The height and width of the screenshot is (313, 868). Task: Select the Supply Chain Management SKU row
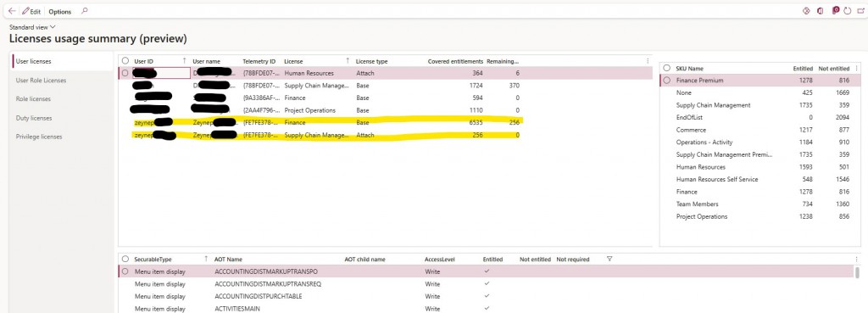[760, 105]
